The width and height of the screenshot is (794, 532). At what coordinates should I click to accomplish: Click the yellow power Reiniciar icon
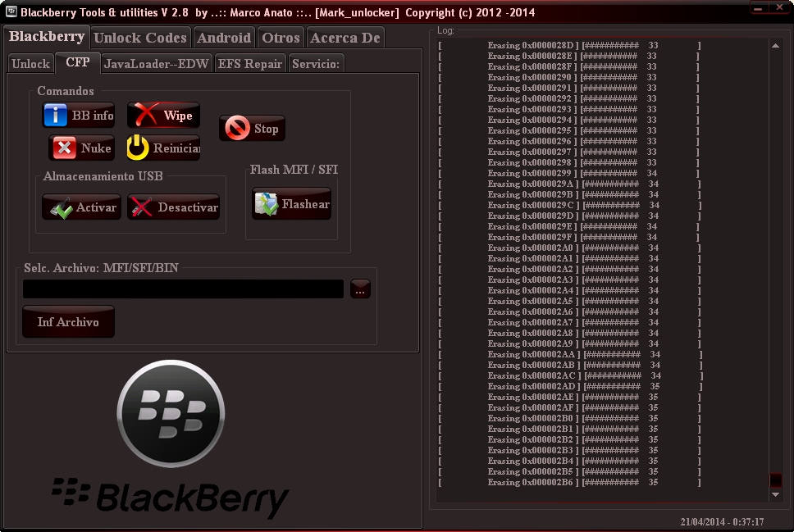coord(138,148)
